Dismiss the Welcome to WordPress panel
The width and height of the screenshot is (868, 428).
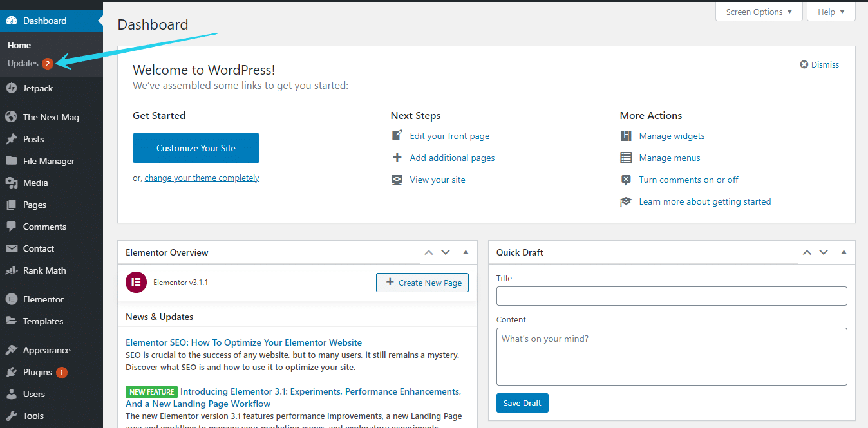819,64
